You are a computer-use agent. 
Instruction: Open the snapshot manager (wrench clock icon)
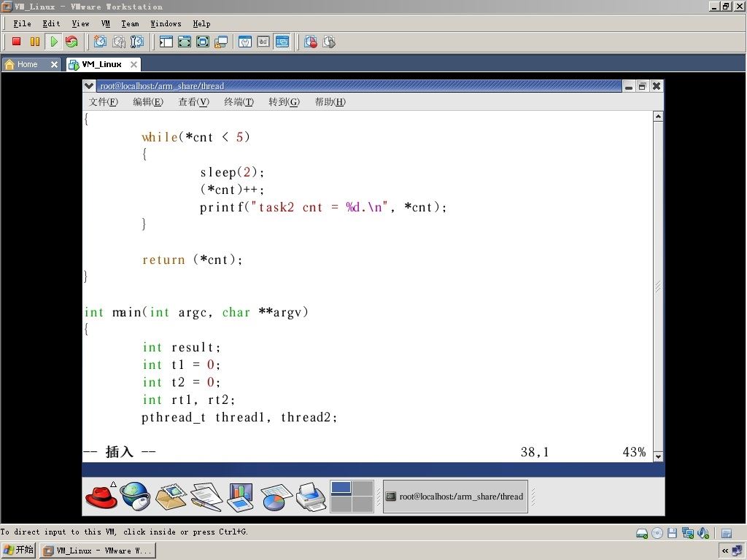pos(137,42)
